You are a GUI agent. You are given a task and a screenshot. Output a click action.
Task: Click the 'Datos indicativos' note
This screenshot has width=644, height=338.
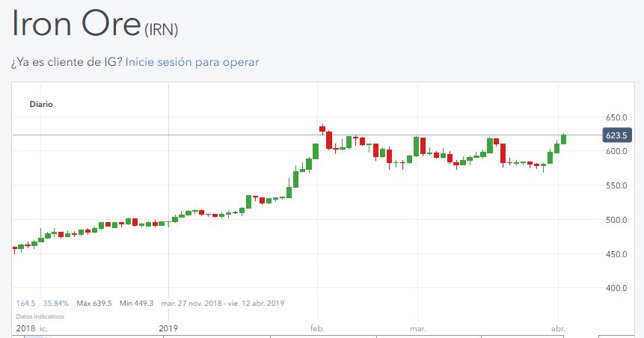pyautogui.click(x=40, y=316)
